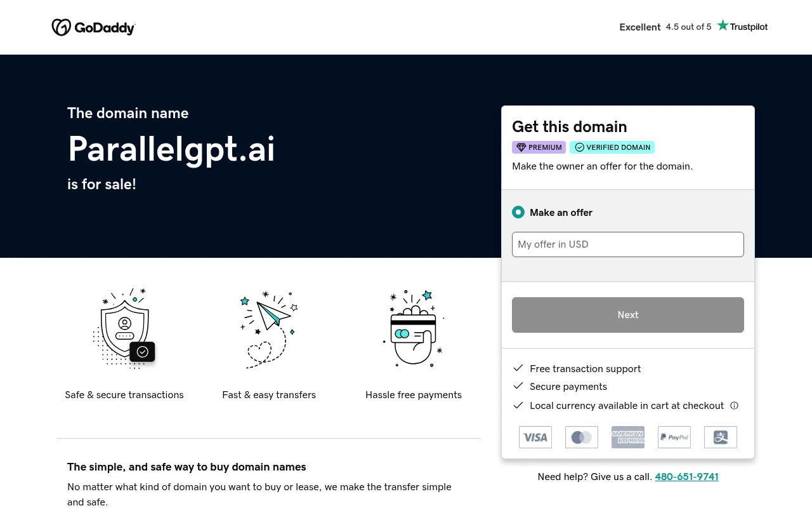Click the Parallelgpt.ai domain heading
This screenshot has height=508, width=812.
[171, 150]
